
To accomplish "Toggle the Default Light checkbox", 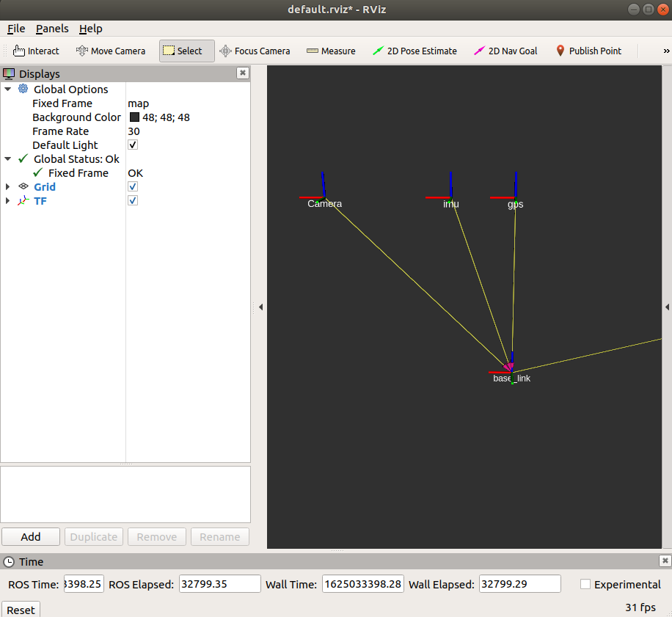I will (133, 145).
